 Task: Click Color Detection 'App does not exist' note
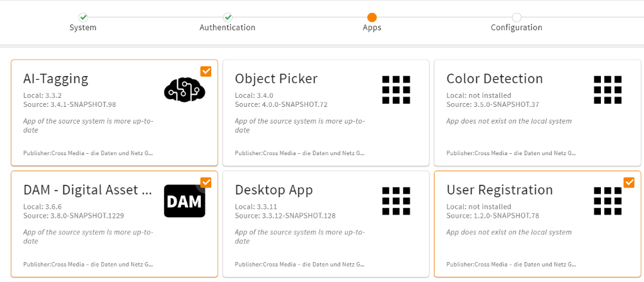click(509, 121)
